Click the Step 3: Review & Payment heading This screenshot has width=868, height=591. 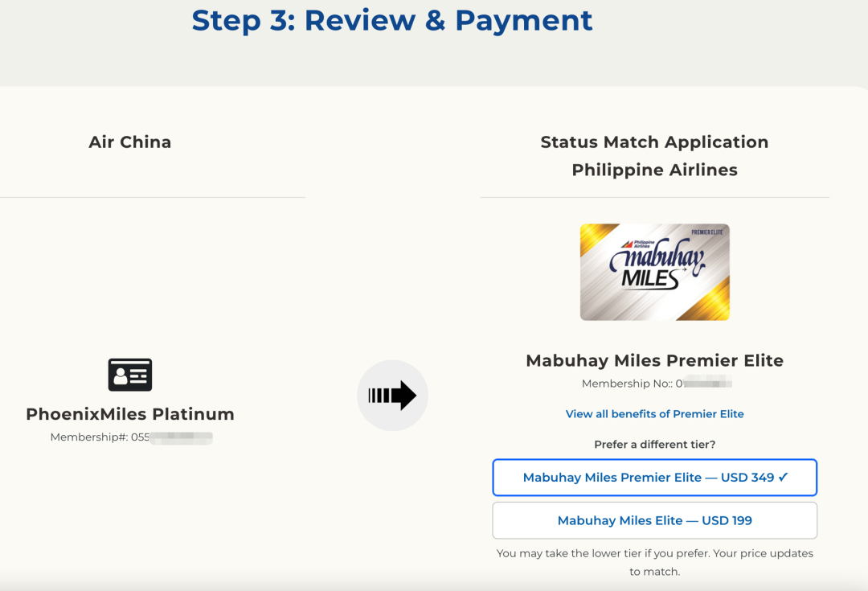[392, 20]
